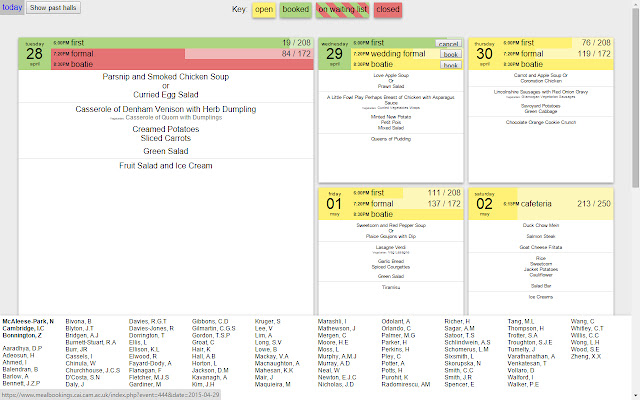The image size is (640, 400).
Task: Select Friday formal hall 137 / 172 row
Action: 407,204
